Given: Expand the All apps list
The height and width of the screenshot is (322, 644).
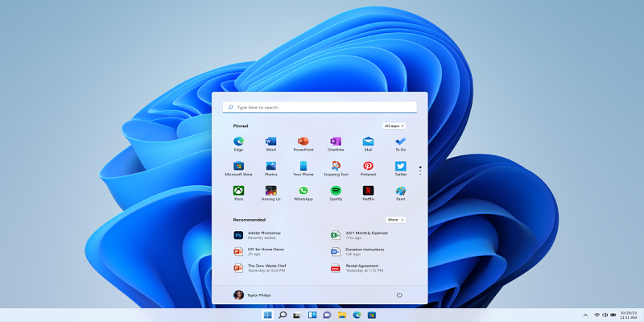Looking at the screenshot, I should click(x=394, y=126).
